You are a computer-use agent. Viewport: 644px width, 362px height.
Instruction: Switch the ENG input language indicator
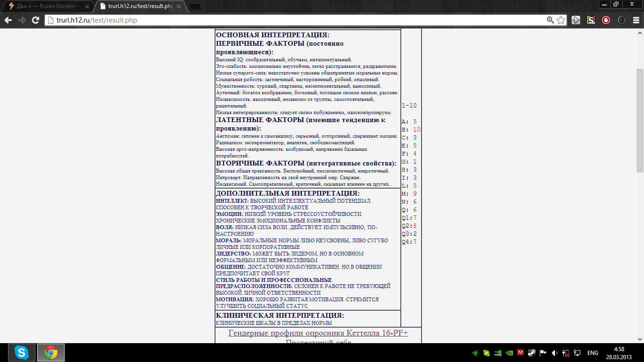pyautogui.click(x=593, y=353)
